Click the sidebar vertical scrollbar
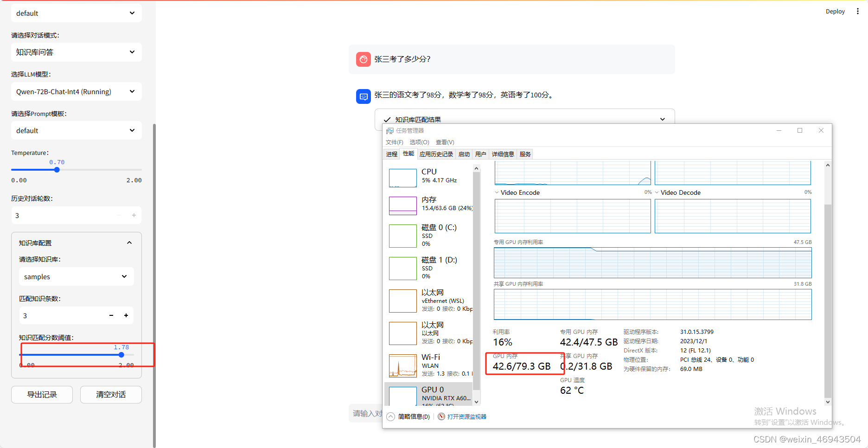The height and width of the screenshot is (448, 868). pos(154,285)
